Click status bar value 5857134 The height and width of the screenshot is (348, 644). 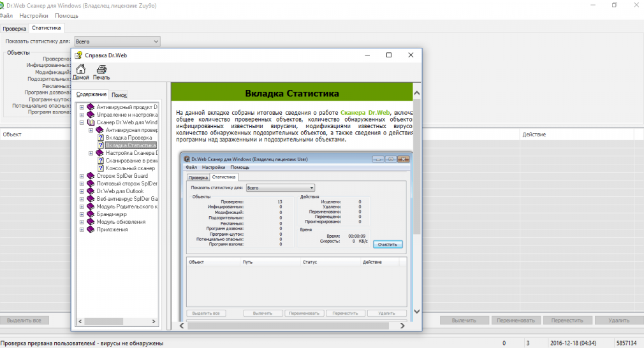[x=626, y=343]
